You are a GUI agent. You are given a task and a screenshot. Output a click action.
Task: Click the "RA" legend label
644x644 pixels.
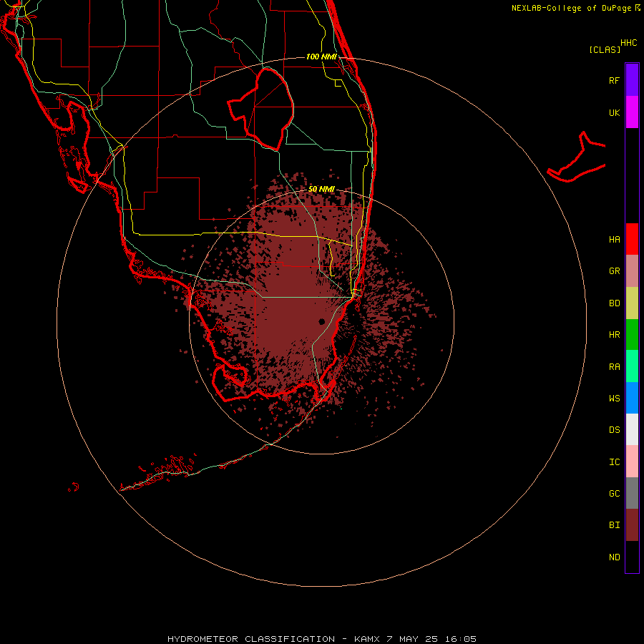pyautogui.click(x=614, y=366)
